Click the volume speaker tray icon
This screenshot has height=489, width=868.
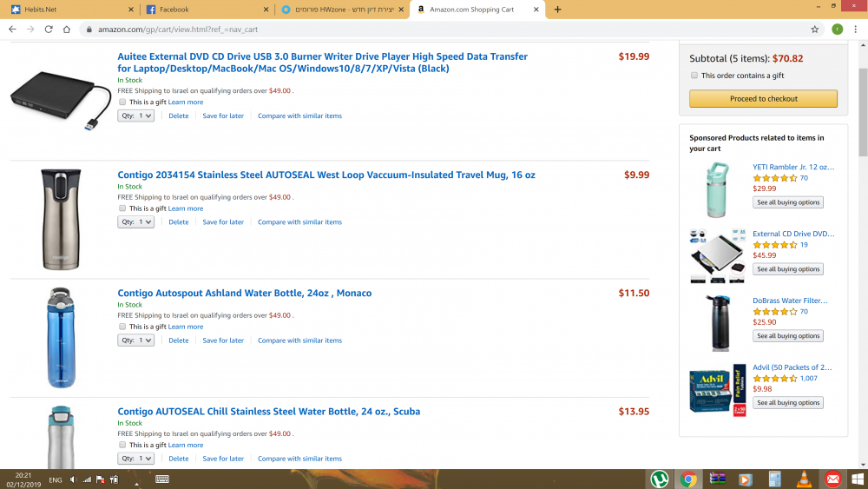tap(73, 479)
